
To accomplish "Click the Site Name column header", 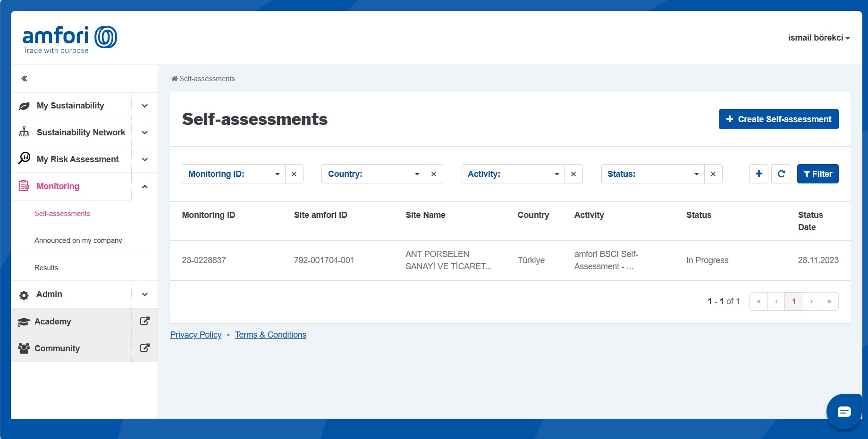I will [425, 215].
